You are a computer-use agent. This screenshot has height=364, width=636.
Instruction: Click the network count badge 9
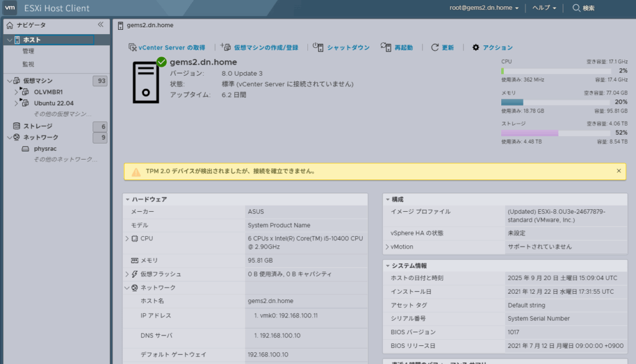(x=100, y=137)
